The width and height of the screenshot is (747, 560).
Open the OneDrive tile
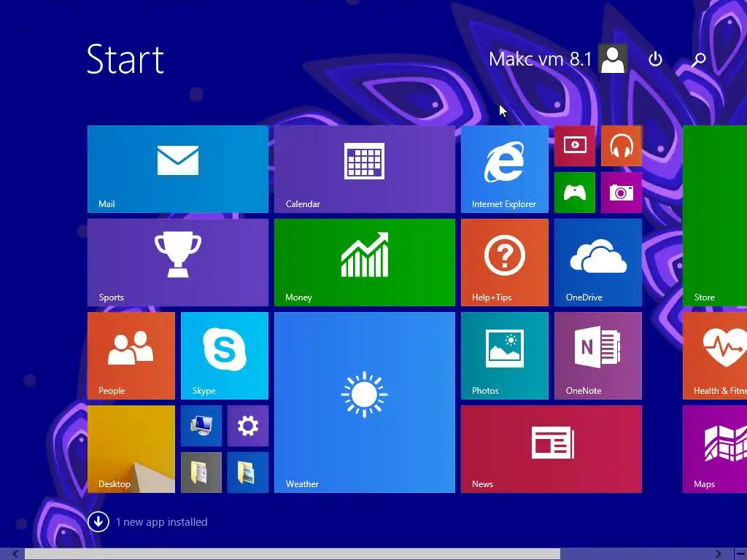598,262
